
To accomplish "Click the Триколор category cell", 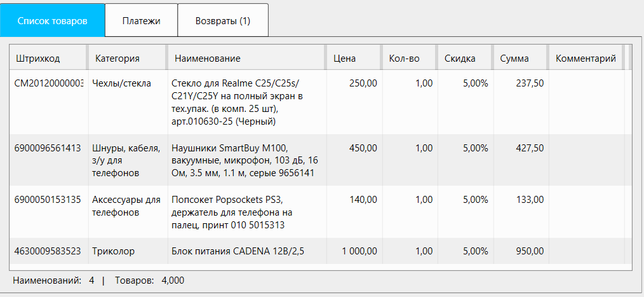I will (x=114, y=251).
